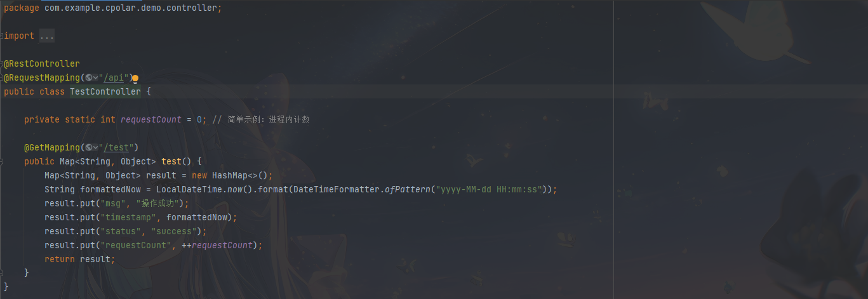This screenshot has width=868, height=299.
Task: Open the yellow lightbulb quick-fix icon
Action: coord(135,78)
